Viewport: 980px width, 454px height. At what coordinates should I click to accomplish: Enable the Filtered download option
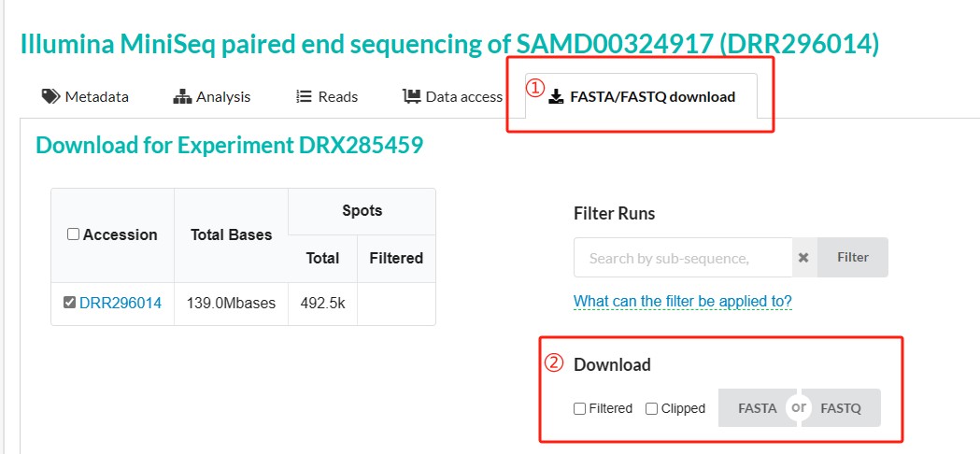[x=579, y=409]
